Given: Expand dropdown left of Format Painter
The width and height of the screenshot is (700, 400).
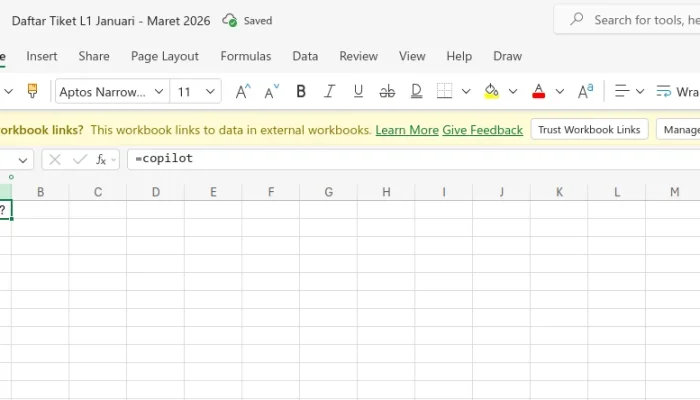Looking at the screenshot, I should pos(8,92).
